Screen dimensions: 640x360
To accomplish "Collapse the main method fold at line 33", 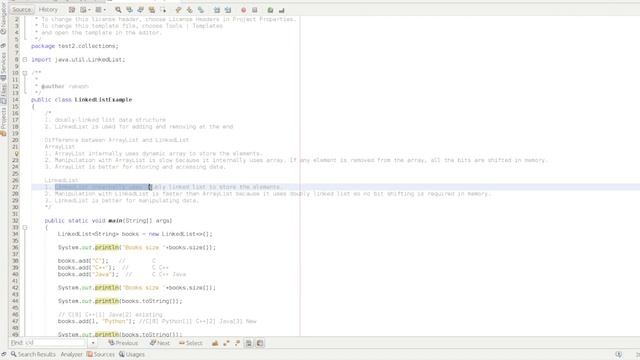I will tap(25, 227).
